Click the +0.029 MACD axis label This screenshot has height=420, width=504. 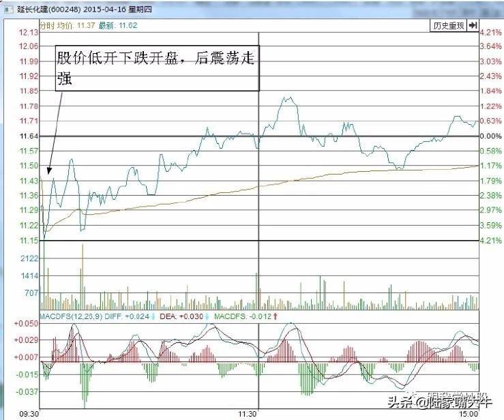click(x=26, y=340)
